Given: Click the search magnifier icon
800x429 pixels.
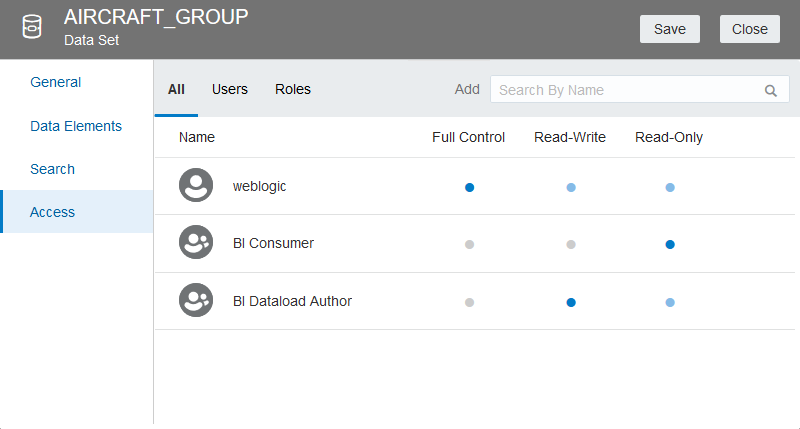Looking at the screenshot, I should pos(771,90).
